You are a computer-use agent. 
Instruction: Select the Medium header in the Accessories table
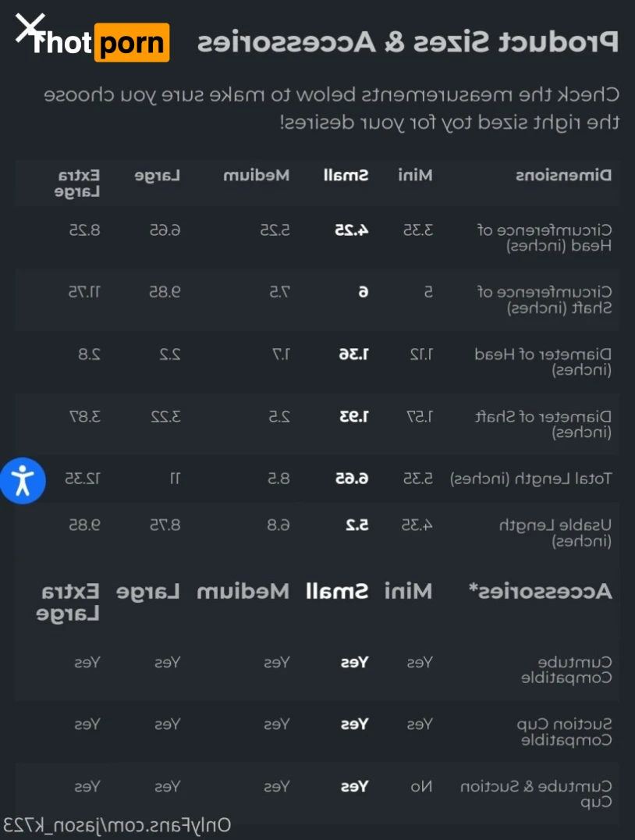pyautogui.click(x=243, y=591)
